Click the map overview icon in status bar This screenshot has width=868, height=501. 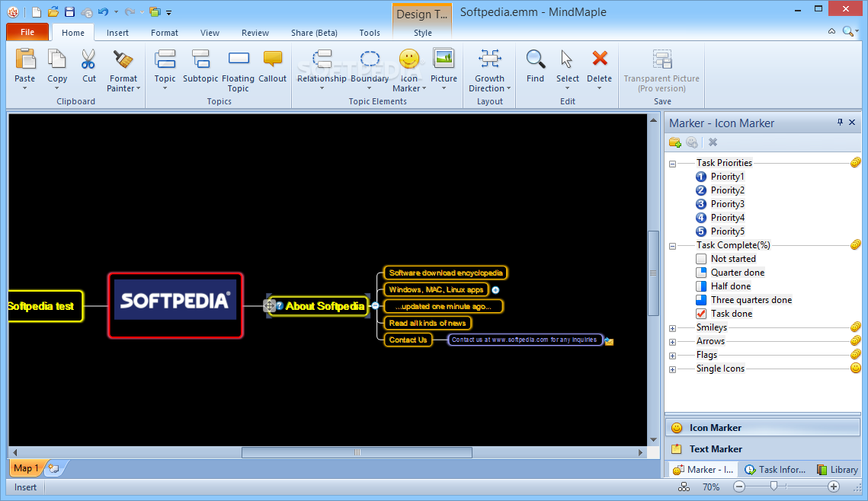click(x=684, y=487)
